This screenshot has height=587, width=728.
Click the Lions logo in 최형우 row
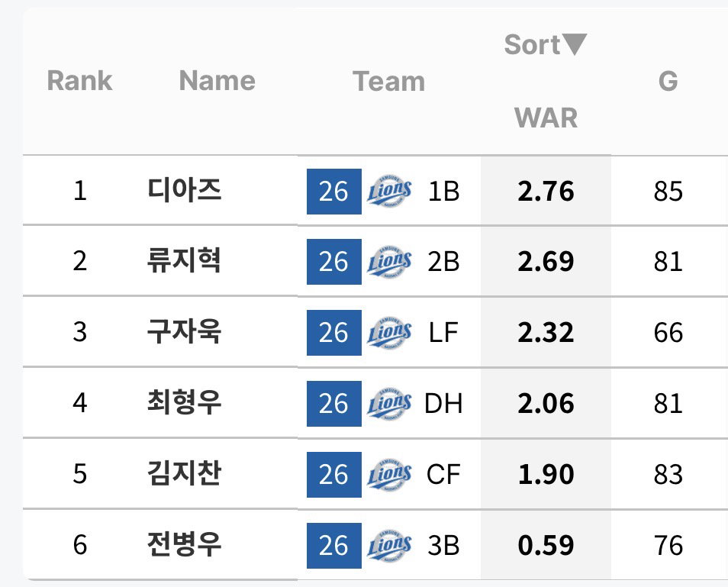click(x=389, y=403)
